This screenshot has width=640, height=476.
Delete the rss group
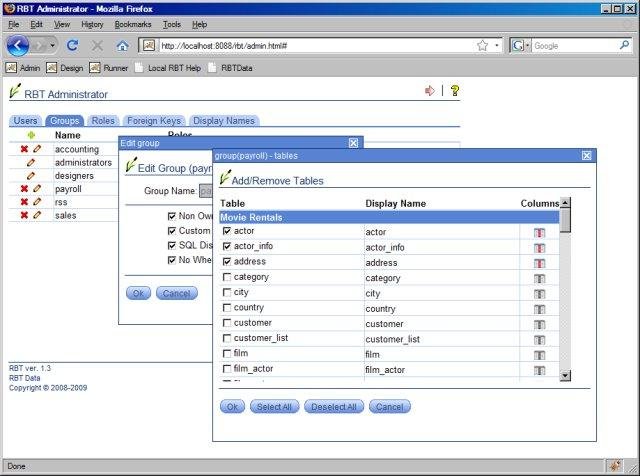(x=24, y=202)
